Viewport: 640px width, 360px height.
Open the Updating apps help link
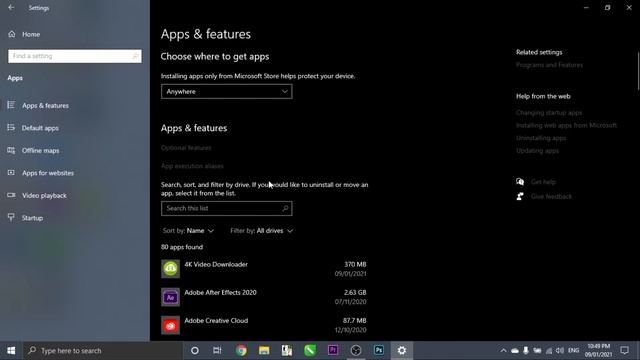tap(537, 151)
